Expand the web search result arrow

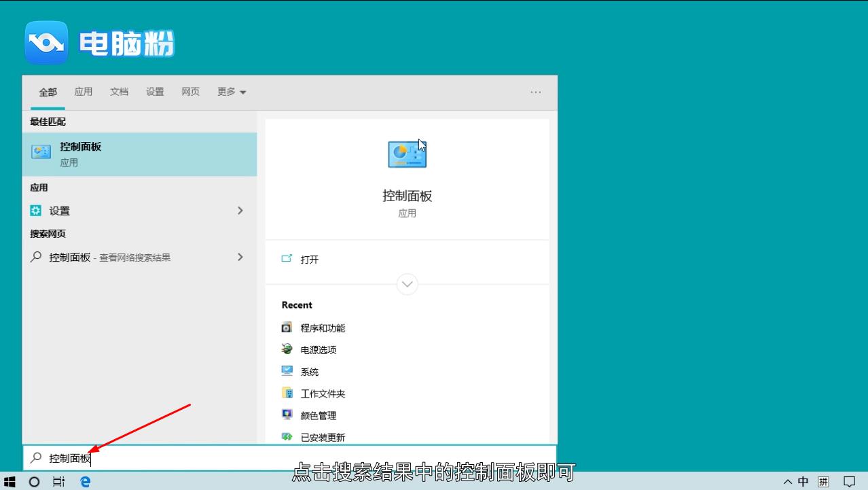[x=240, y=257]
